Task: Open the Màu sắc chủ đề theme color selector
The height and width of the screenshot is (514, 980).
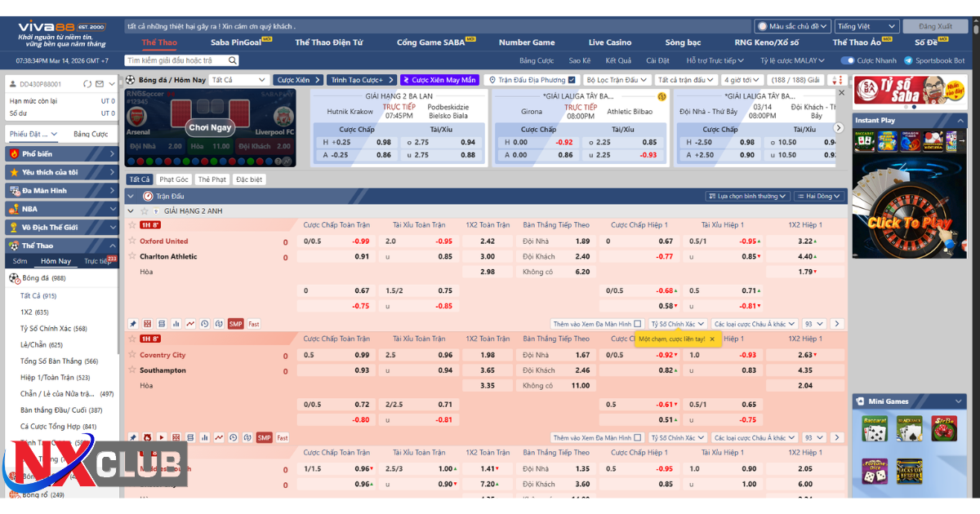Action: (x=791, y=25)
